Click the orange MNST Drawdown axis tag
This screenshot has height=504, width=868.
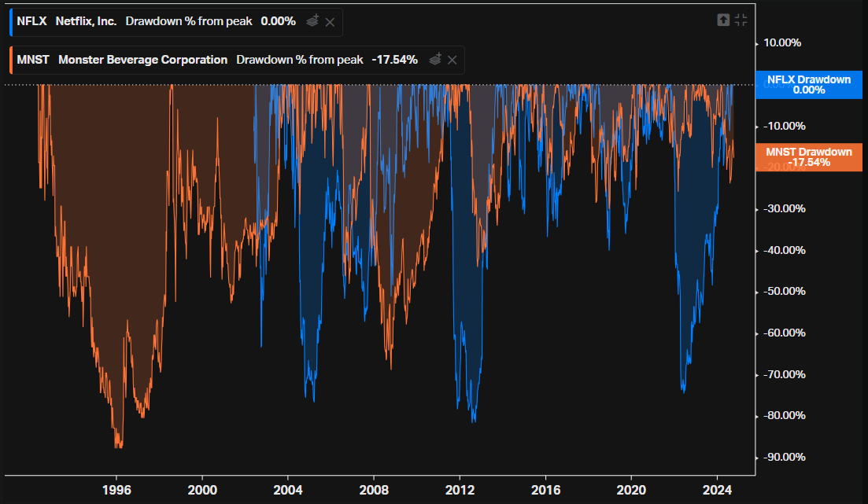[809, 157]
